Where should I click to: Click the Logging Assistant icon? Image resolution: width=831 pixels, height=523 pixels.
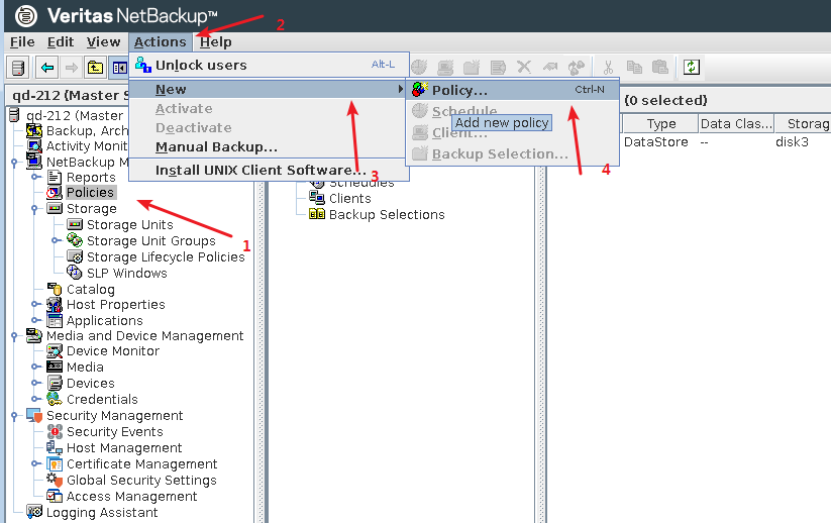(x=34, y=512)
